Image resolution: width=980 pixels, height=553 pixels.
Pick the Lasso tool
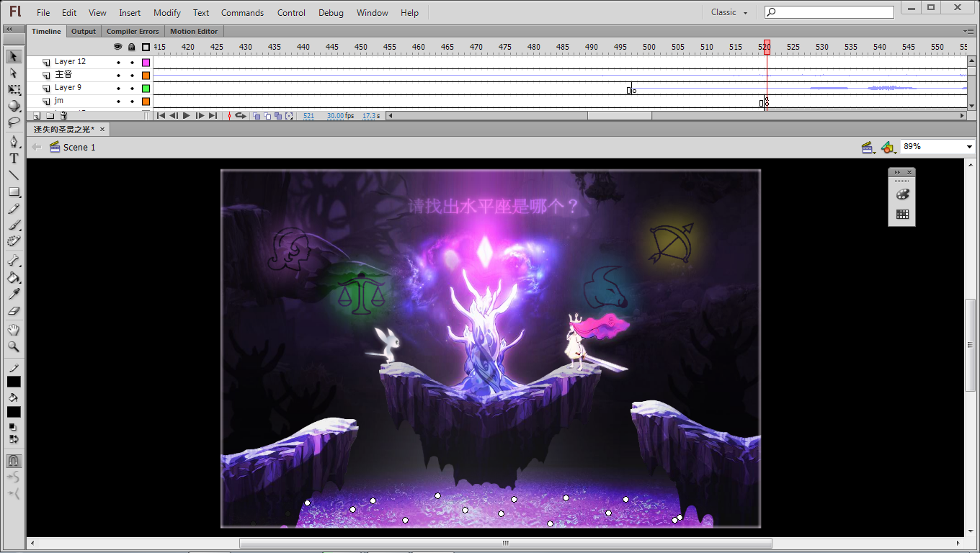(x=14, y=122)
